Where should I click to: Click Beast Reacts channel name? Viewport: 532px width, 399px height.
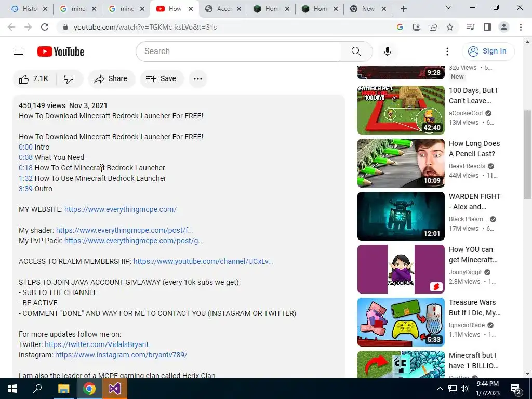pos(467,166)
